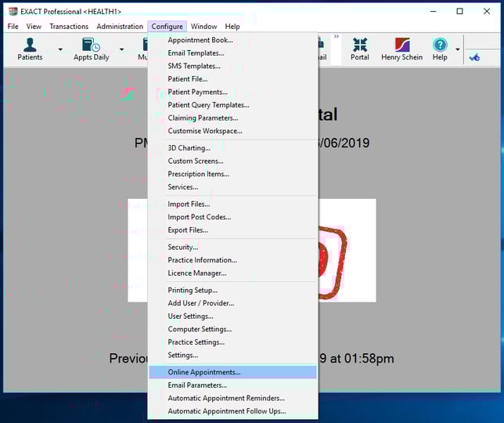Expand the dropdown arrow next to Help
Image resolution: width=504 pixels, height=423 pixels.
457,49
